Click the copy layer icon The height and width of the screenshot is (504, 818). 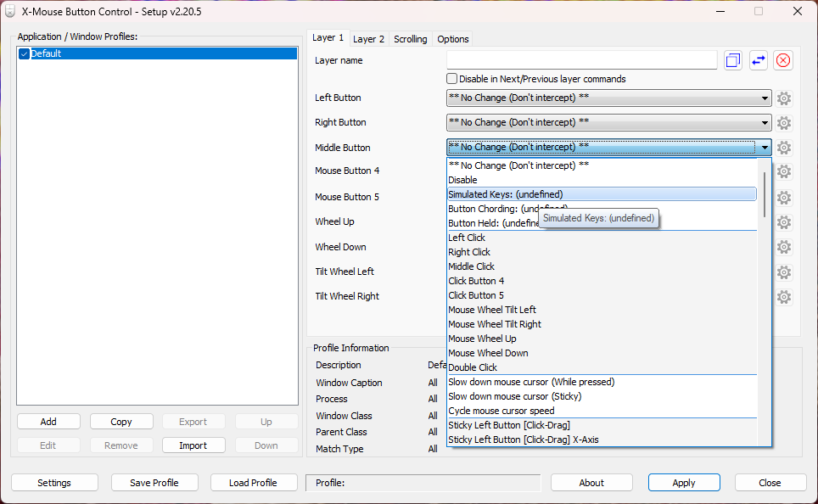pyautogui.click(x=733, y=60)
